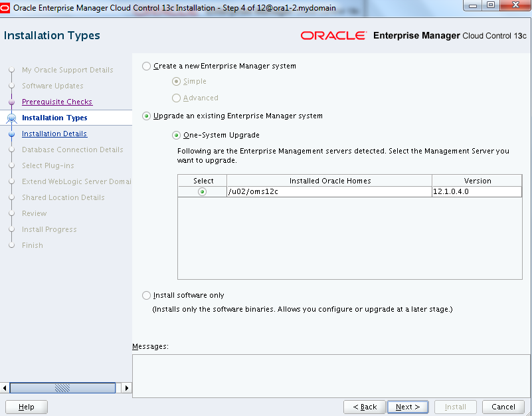Open the Prerequisite Checks step link
532x416 pixels.
tap(57, 102)
